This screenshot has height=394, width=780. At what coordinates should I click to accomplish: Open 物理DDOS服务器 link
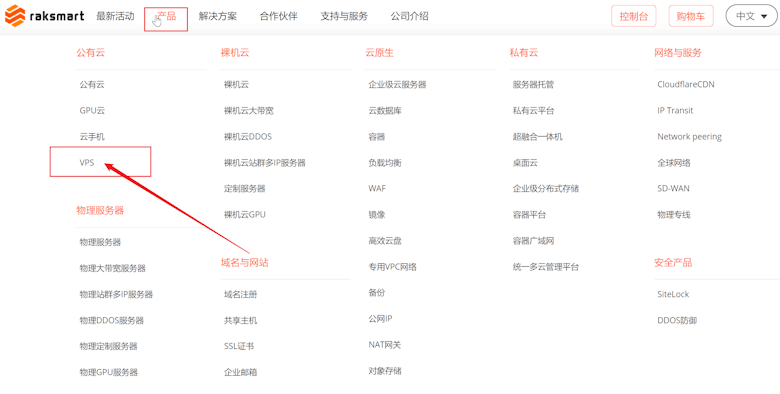tap(111, 320)
